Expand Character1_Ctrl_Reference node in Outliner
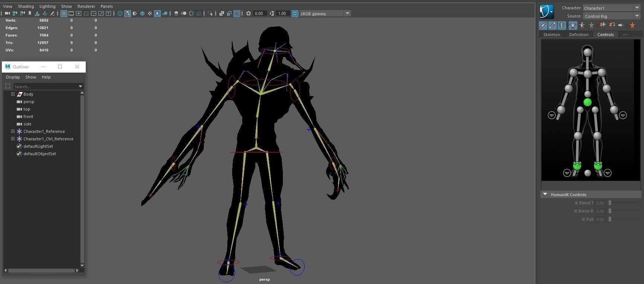 (13, 139)
